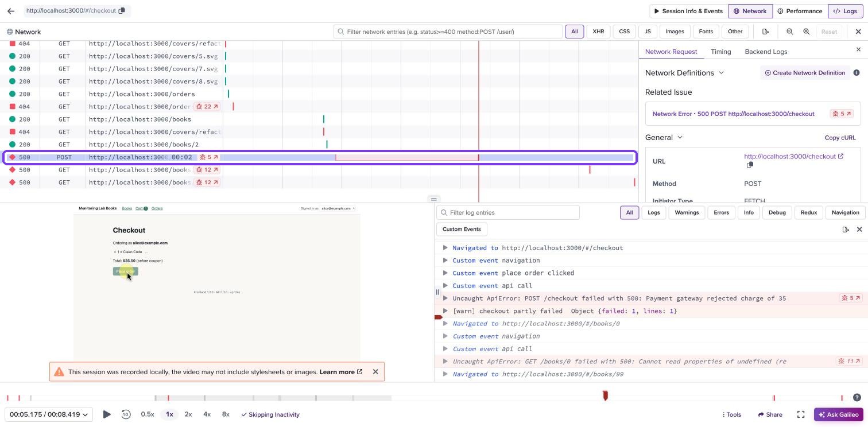868x427 pixels.
Task: Show info about network definitions
Action: tap(857, 73)
